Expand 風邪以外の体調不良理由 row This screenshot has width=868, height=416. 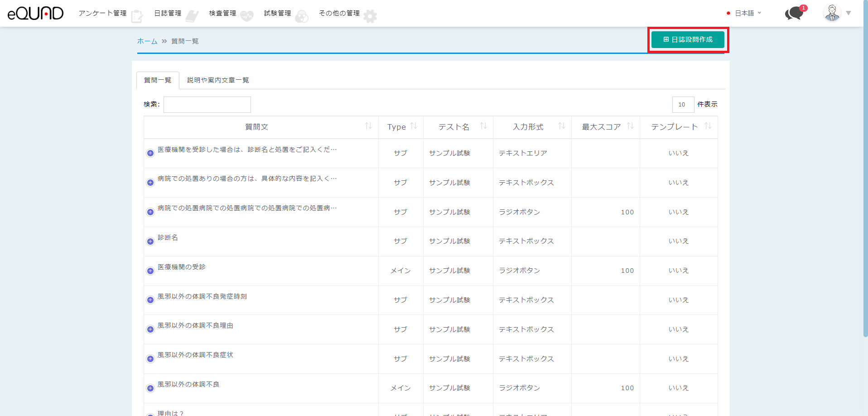pyautogui.click(x=150, y=329)
